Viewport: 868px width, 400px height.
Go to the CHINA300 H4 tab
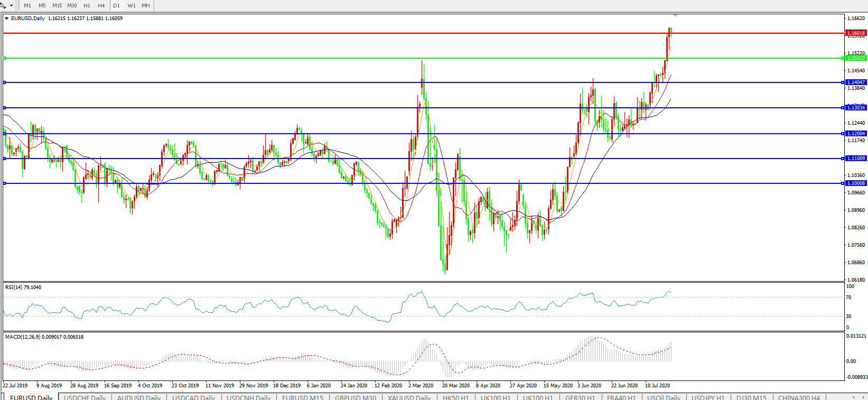tap(799, 397)
